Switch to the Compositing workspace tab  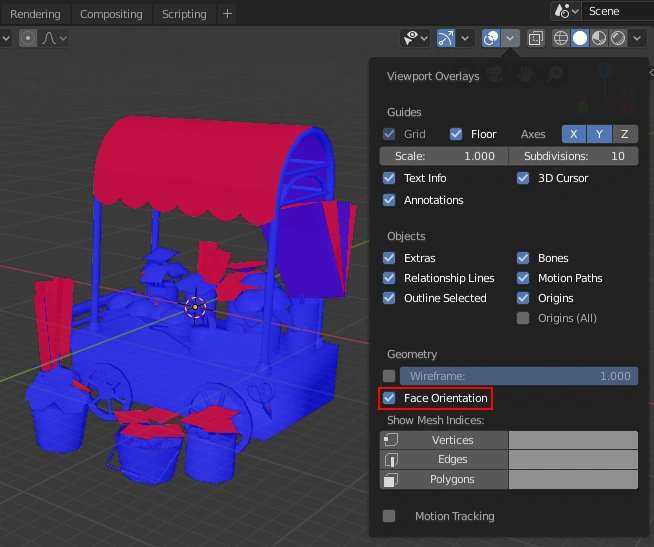[111, 14]
